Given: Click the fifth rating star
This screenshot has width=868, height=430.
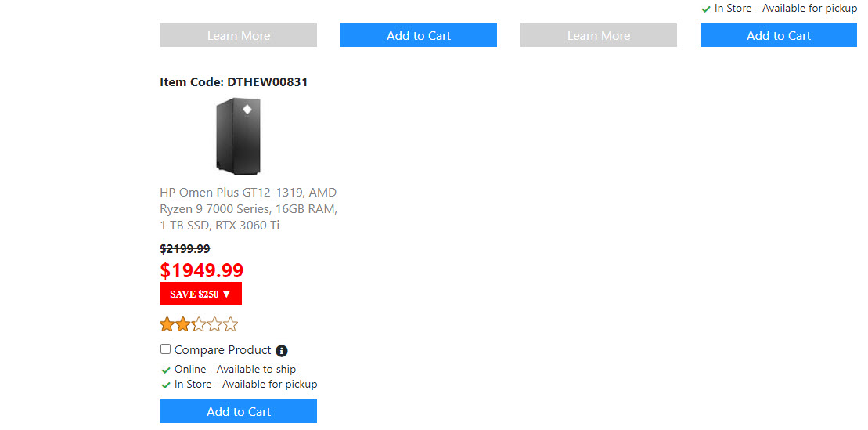Looking at the screenshot, I should [x=230, y=324].
